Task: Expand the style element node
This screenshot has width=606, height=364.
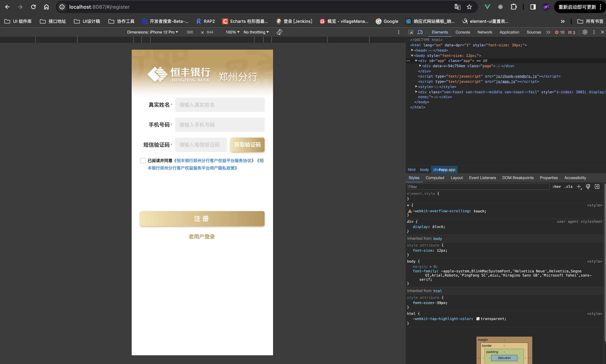Action: tap(416, 87)
